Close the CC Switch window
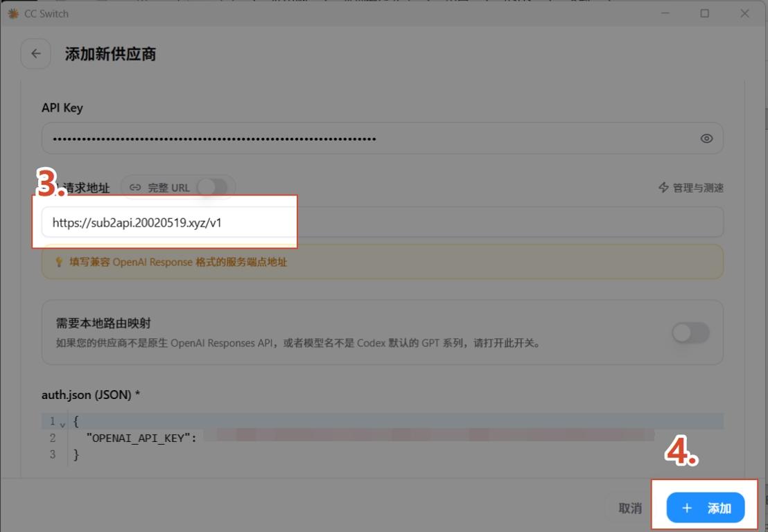Screen dimensions: 768x532 [744, 13]
